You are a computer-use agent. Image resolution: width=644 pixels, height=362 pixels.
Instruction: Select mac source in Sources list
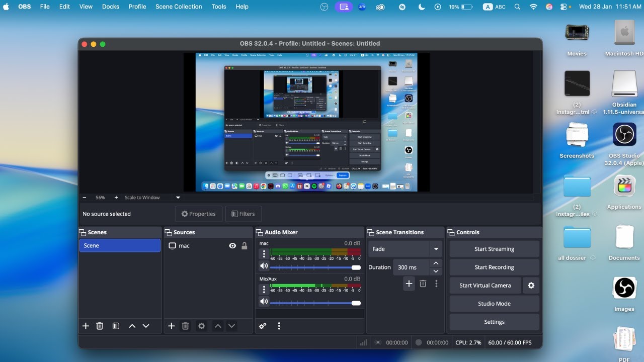tap(208, 246)
